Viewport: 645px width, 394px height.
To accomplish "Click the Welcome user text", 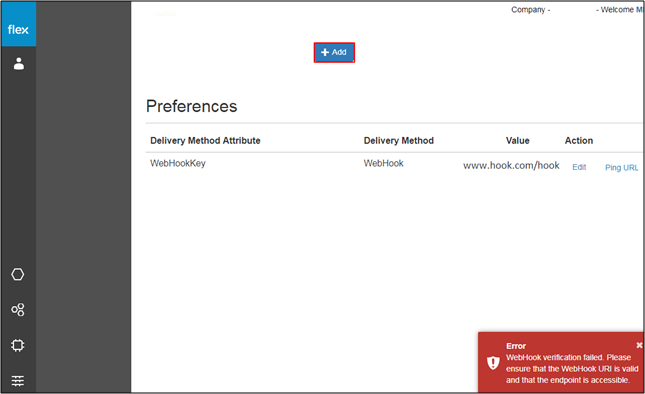I will point(619,9).
